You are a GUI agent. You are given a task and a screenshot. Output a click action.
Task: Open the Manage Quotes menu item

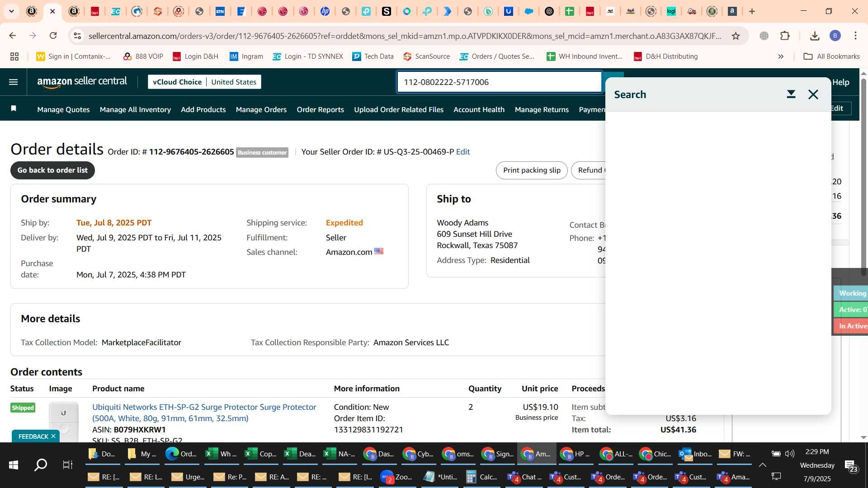pos(63,109)
